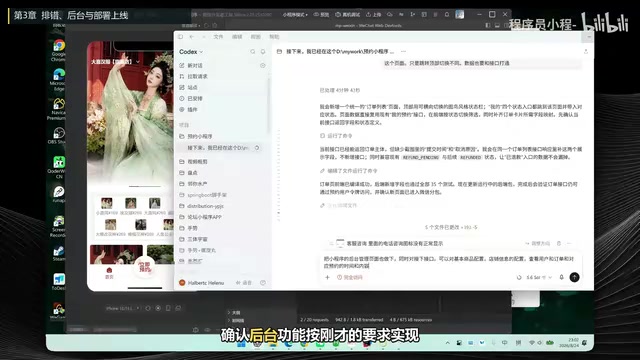640x360 pixels.
Task: Open the 小程序模式 dropdown in DevTools
Action: point(295,14)
